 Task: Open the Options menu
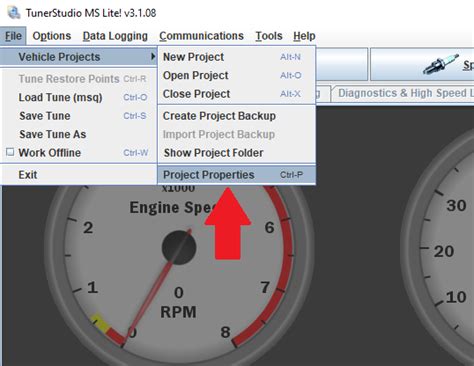point(52,36)
